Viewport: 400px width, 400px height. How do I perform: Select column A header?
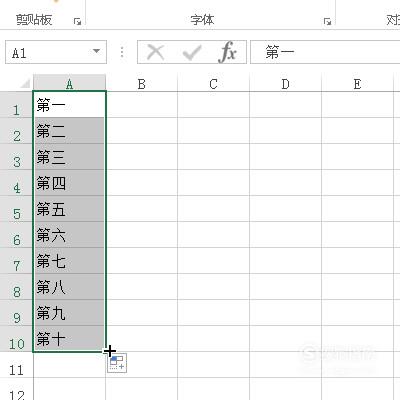click(x=69, y=83)
